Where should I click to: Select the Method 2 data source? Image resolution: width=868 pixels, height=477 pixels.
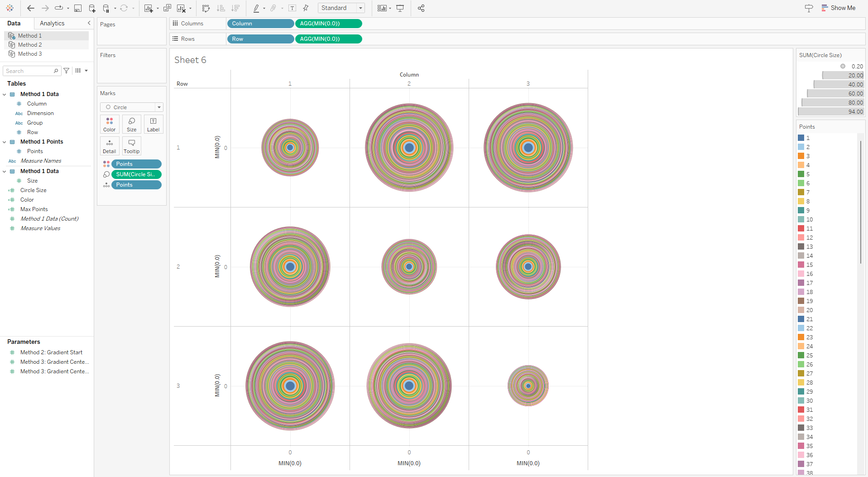click(x=30, y=44)
